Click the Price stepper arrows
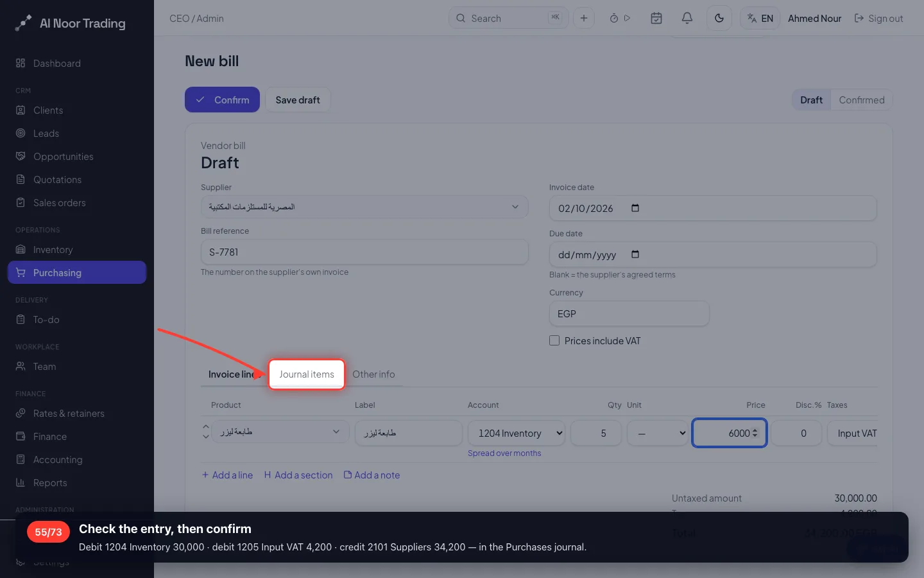Viewport: 924px width, 578px height. [x=755, y=433]
